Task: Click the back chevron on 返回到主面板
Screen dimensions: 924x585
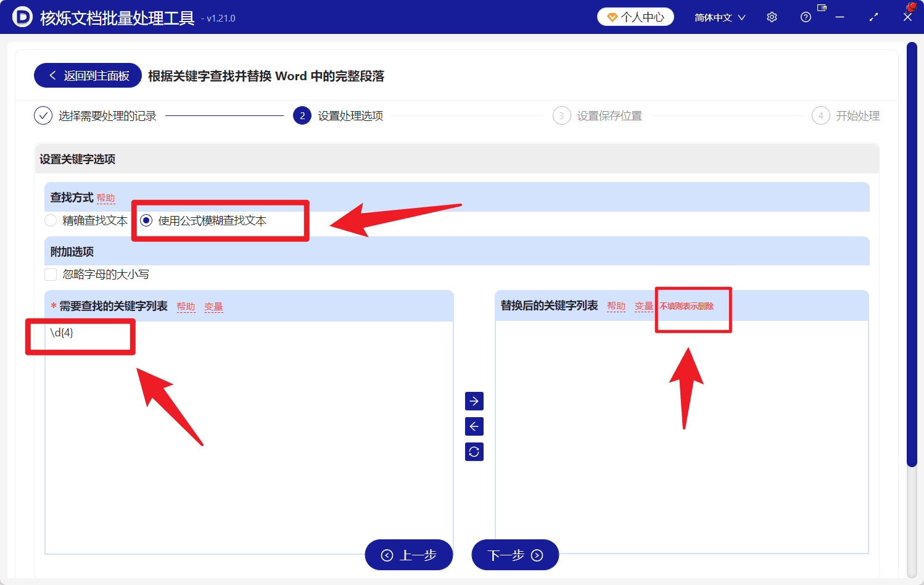Action: tap(52, 75)
